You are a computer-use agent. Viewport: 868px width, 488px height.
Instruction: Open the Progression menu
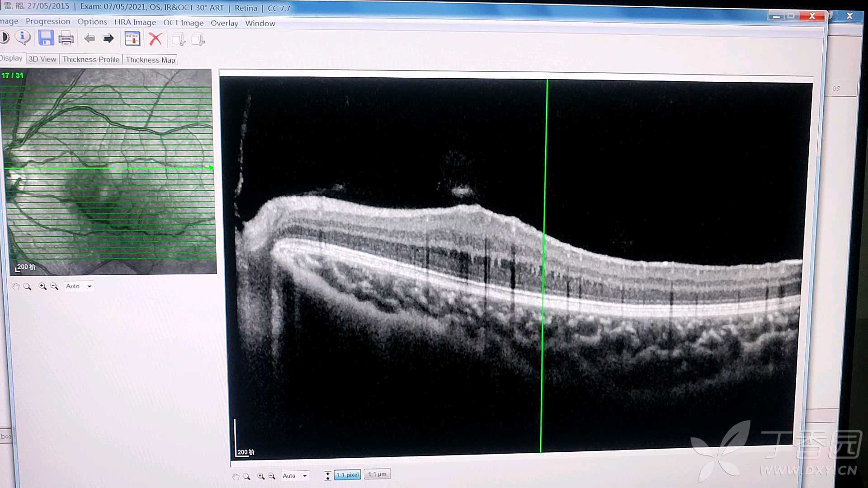point(48,21)
